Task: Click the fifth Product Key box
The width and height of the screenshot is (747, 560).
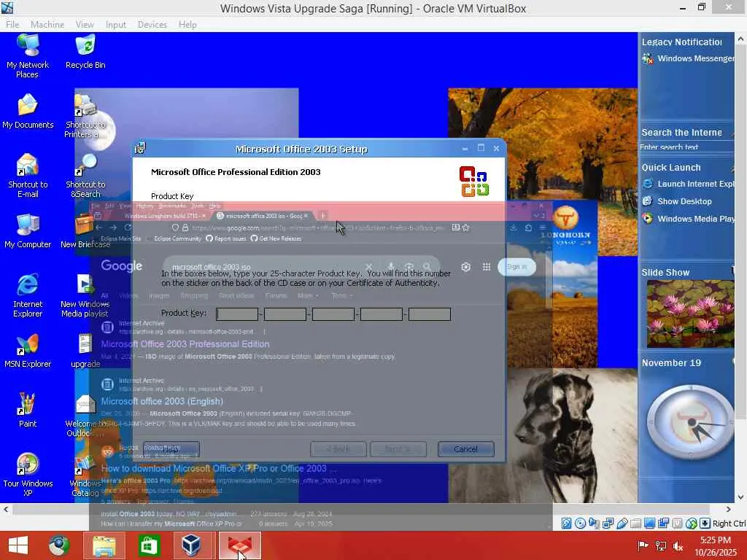Action: click(x=429, y=314)
